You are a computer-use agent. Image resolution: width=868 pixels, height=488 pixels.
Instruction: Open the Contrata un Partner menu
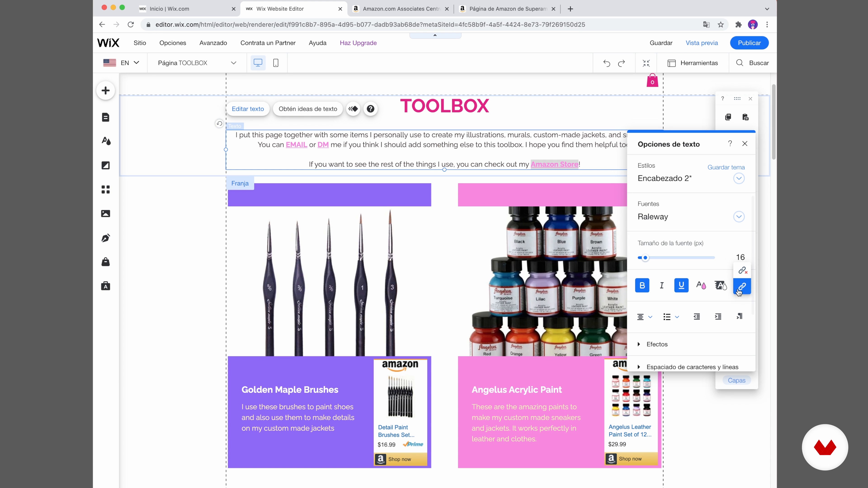coord(268,43)
